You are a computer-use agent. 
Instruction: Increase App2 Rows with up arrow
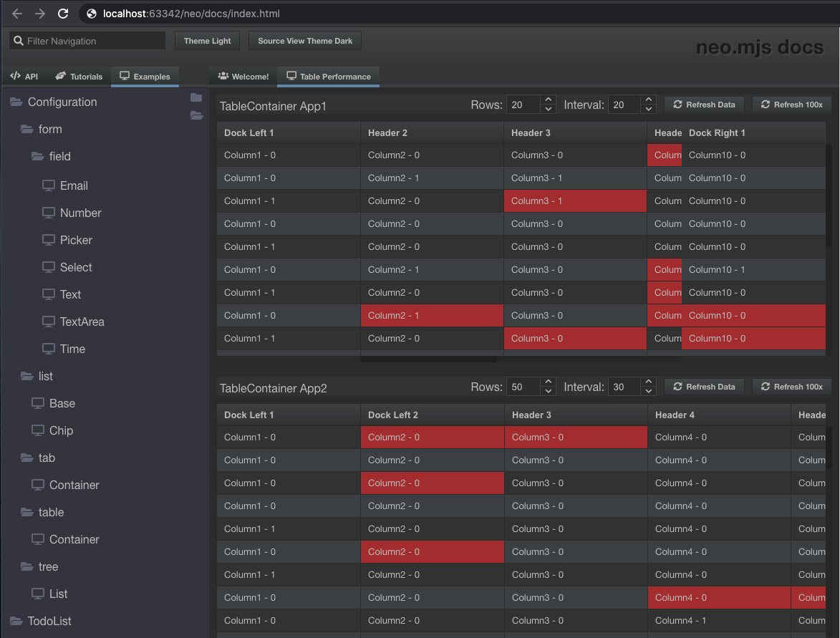point(548,382)
